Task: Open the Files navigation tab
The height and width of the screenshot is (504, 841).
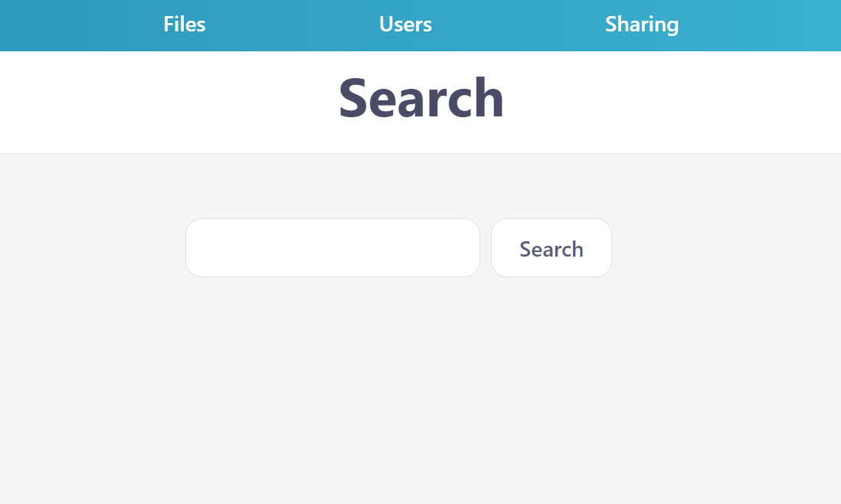Action: pyautogui.click(x=185, y=25)
